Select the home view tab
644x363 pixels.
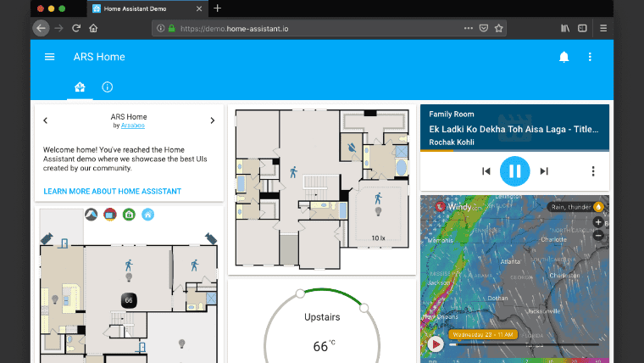(80, 87)
